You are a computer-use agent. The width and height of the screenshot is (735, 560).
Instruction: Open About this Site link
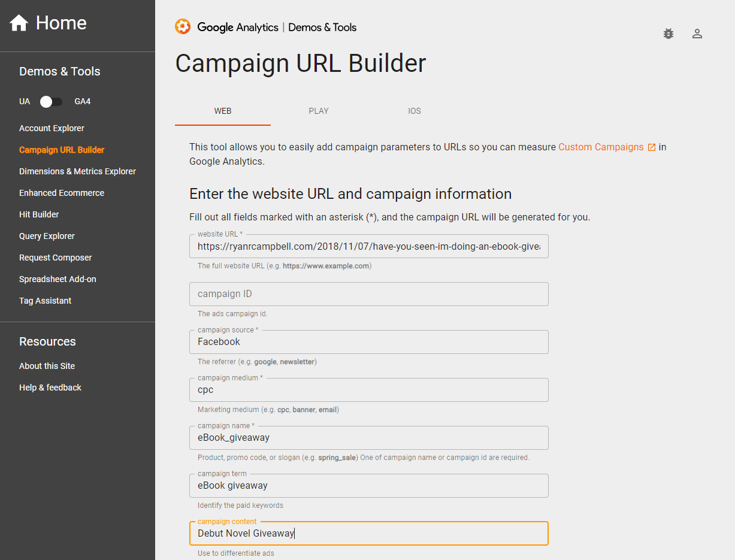tap(47, 366)
